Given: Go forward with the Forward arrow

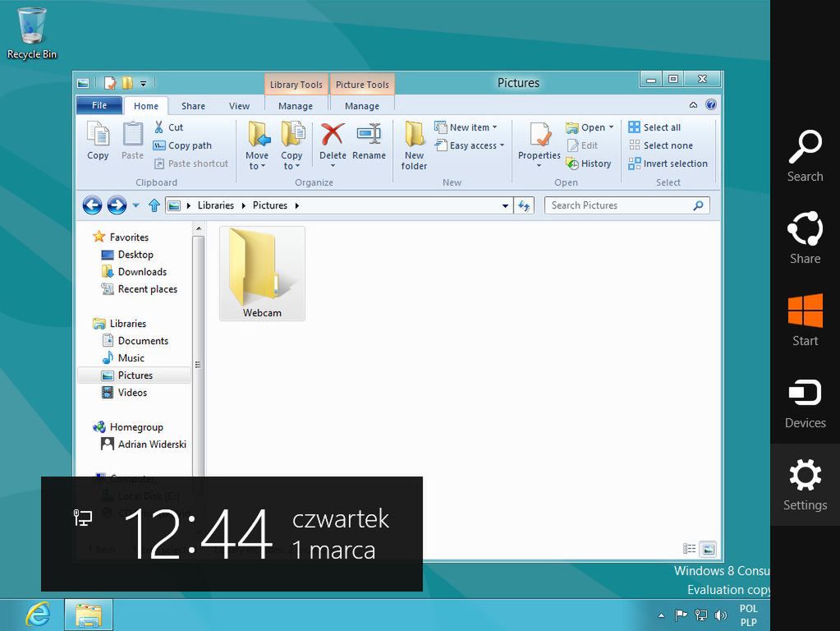Looking at the screenshot, I should click(x=117, y=205).
